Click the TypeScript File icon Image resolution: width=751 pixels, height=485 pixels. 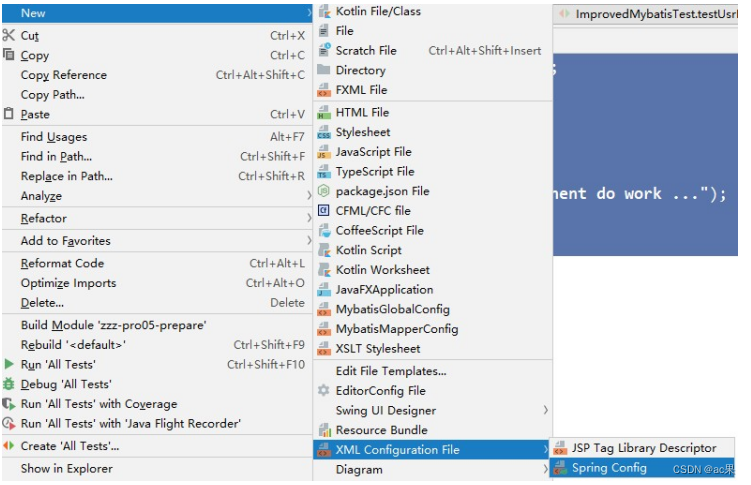pos(324,171)
